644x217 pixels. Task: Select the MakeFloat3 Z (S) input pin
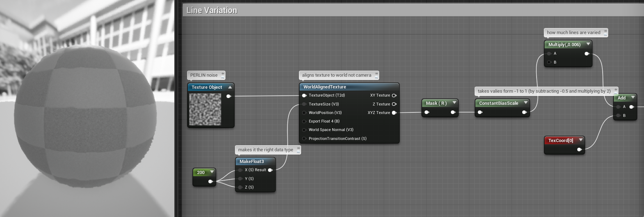pyautogui.click(x=240, y=187)
